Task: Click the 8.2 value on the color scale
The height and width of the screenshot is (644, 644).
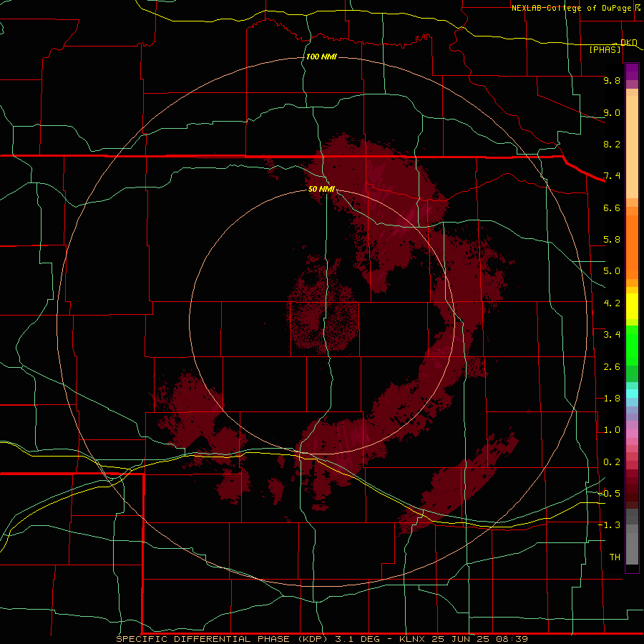Action: click(612, 144)
